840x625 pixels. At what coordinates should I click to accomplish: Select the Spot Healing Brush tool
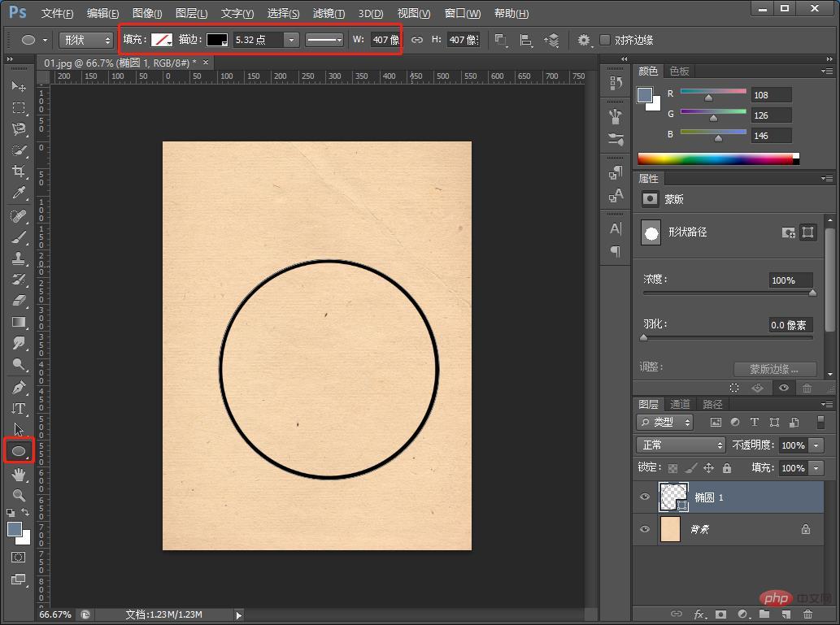[x=19, y=216]
